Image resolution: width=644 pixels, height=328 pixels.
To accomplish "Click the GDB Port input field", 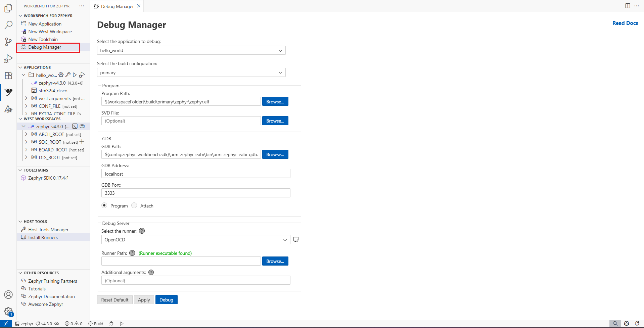I will (x=196, y=193).
